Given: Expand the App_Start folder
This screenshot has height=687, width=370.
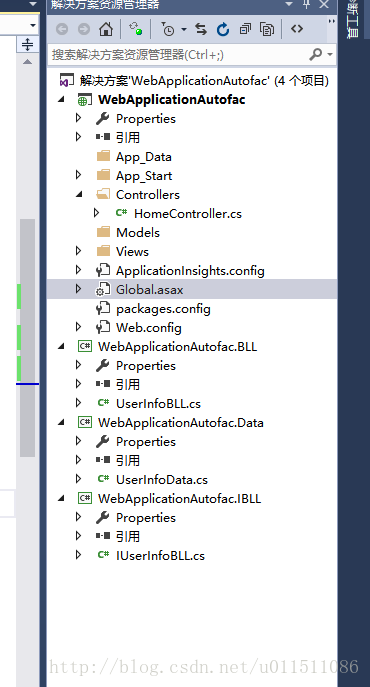Looking at the screenshot, I should tap(78, 175).
